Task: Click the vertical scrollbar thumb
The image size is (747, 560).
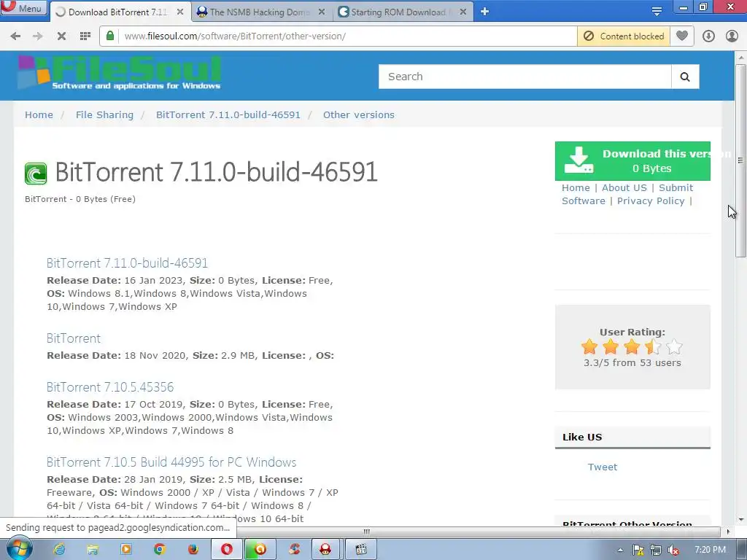Action: (x=740, y=160)
